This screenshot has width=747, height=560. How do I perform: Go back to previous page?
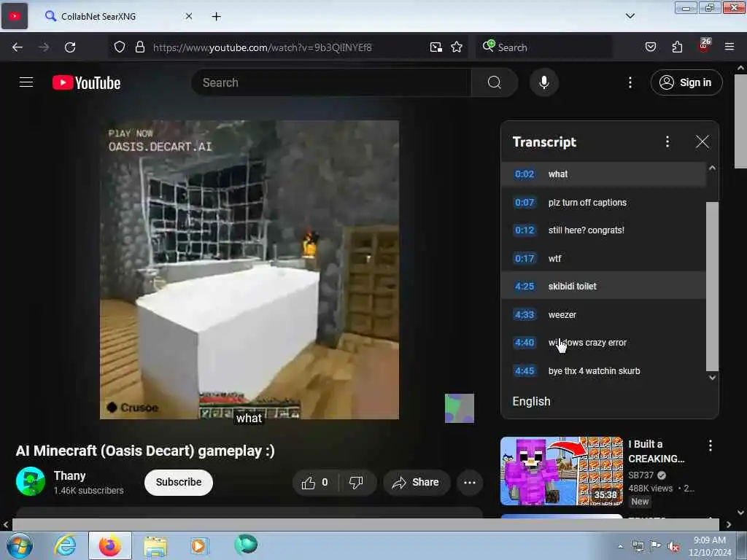(x=18, y=47)
